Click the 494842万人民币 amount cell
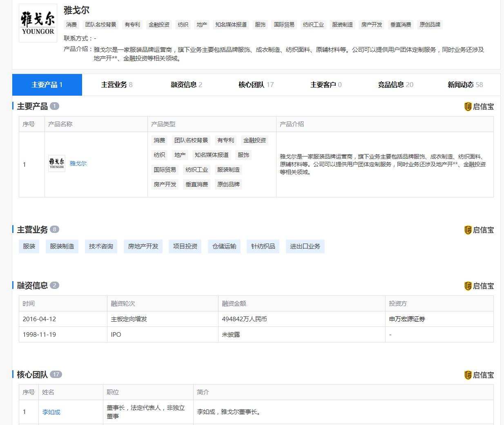504x425 pixels. [x=302, y=319]
